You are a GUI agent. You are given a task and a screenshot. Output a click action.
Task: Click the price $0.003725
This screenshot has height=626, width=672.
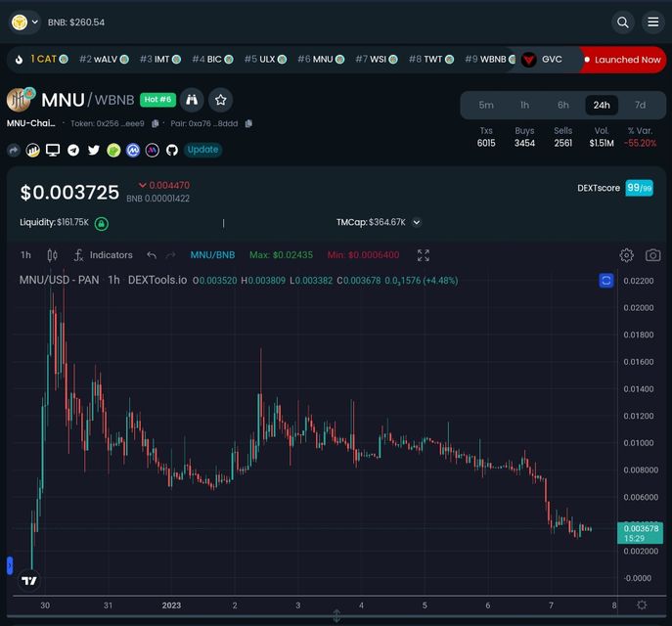[x=69, y=193]
